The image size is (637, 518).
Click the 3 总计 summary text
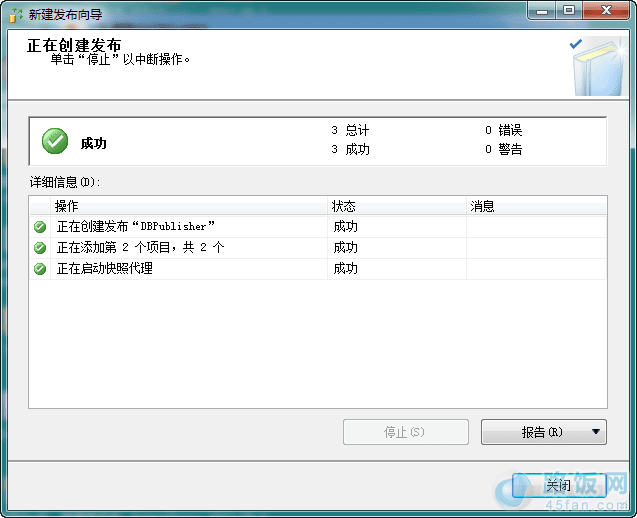[x=350, y=130]
